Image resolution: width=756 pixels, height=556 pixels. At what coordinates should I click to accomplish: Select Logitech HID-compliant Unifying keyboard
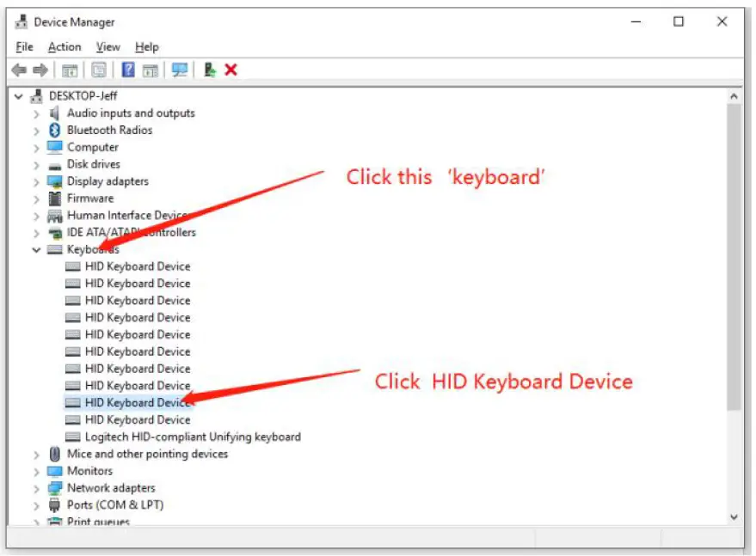tap(193, 437)
